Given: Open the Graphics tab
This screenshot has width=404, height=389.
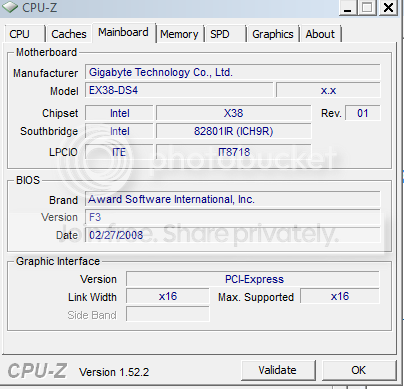Looking at the screenshot, I should click(273, 34).
